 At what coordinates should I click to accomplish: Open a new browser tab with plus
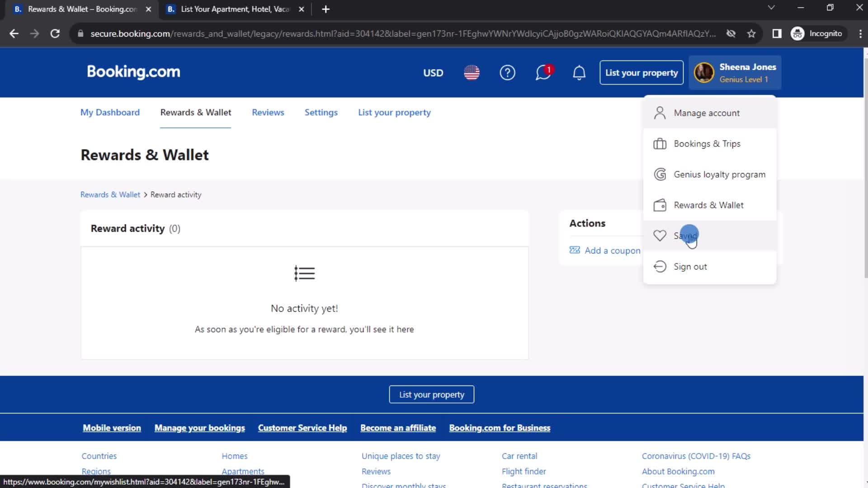(x=325, y=9)
